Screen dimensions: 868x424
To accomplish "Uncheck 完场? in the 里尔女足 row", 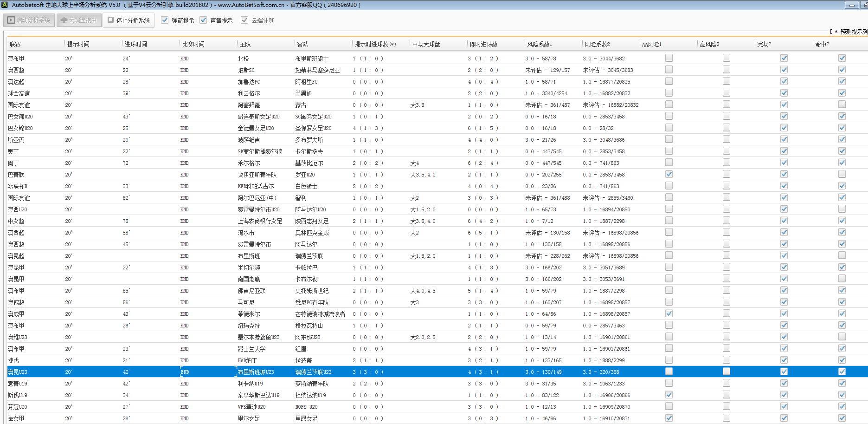I will pyautogui.click(x=784, y=418).
